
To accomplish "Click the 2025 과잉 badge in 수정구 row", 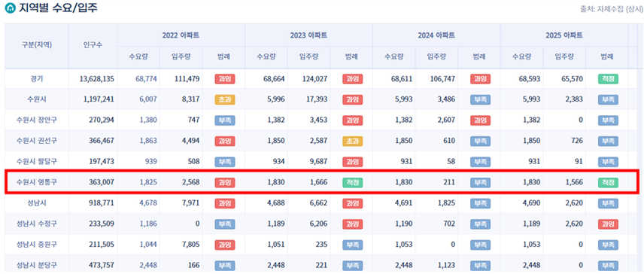I will click(x=608, y=224).
